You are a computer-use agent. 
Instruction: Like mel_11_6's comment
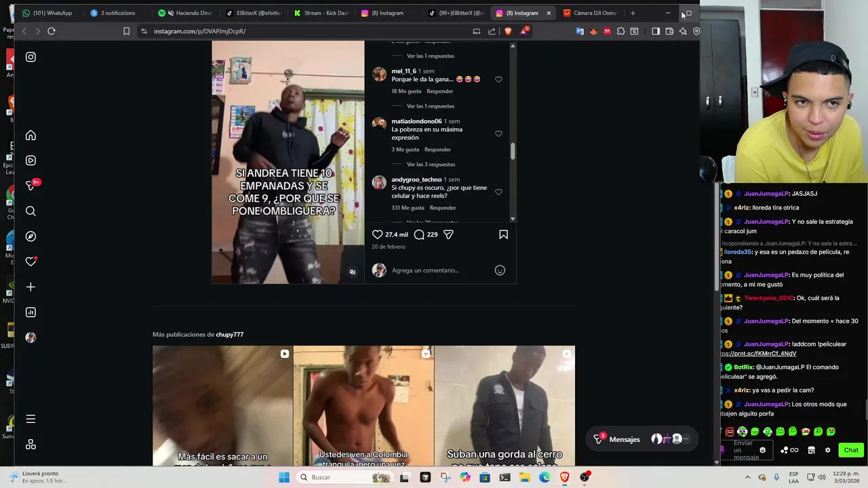[498, 79]
